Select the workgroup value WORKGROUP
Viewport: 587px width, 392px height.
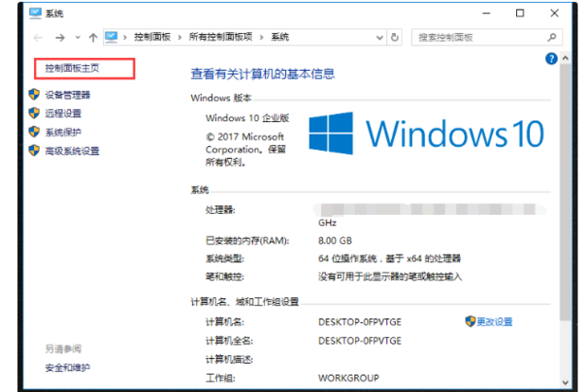click(348, 378)
